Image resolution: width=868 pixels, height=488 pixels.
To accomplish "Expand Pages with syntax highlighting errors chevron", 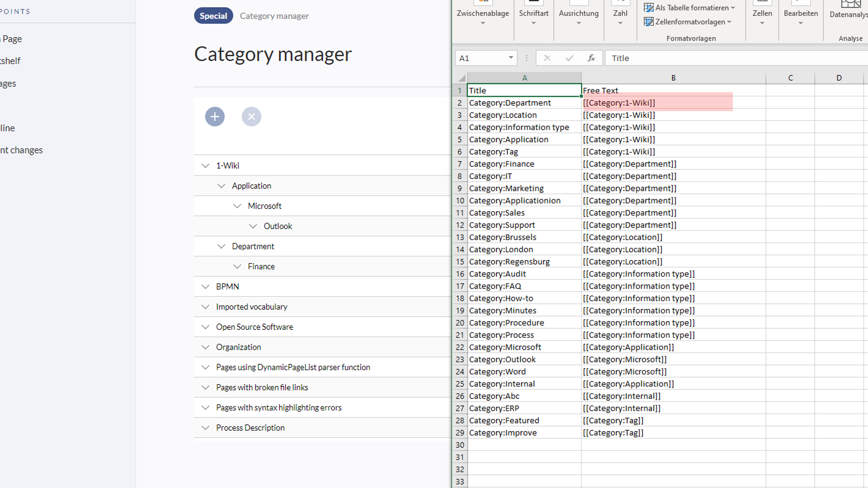I will point(205,408).
